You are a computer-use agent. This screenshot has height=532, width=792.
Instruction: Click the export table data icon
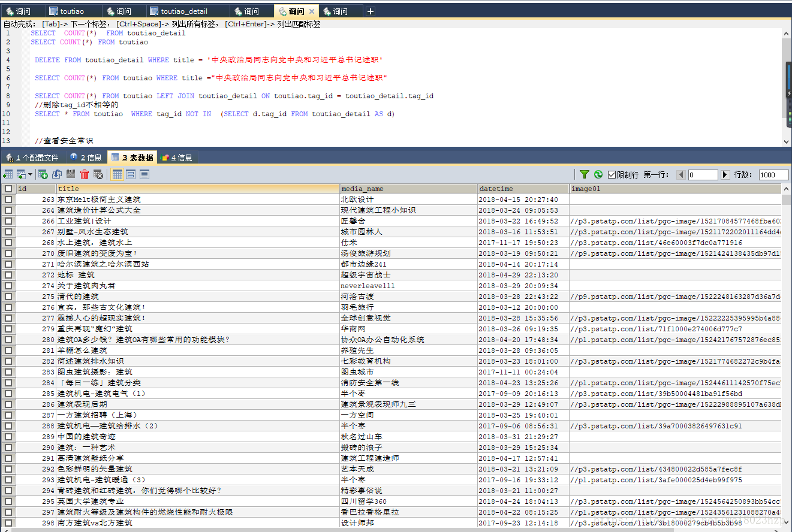coord(8,174)
